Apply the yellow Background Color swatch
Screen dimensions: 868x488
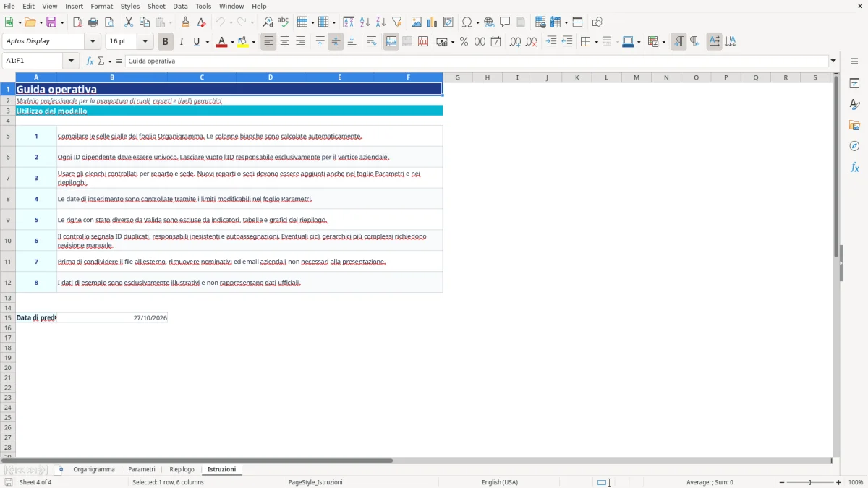click(x=243, y=42)
